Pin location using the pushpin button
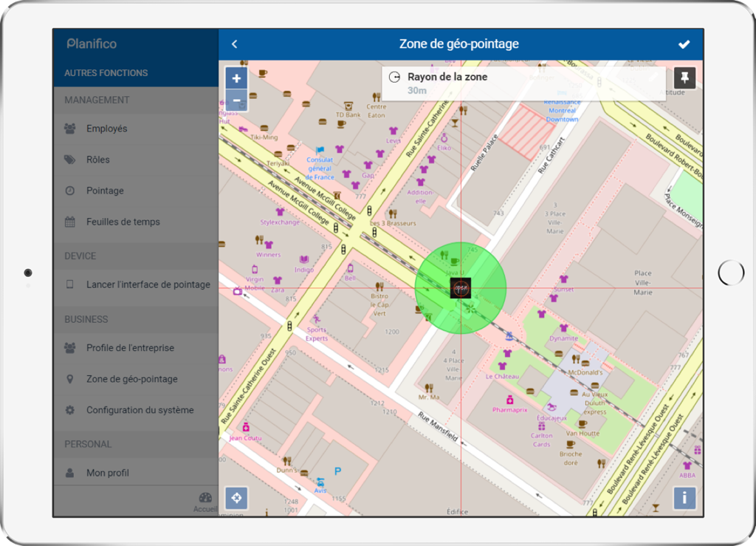Image resolution: width=756 pixels, height=546 pixels. 684,78
